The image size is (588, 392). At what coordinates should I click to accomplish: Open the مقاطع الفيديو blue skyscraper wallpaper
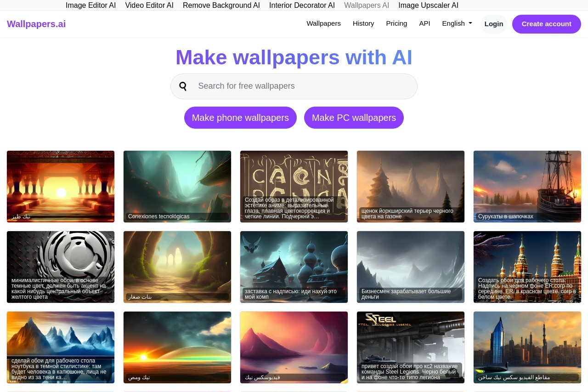coord(527,347)
